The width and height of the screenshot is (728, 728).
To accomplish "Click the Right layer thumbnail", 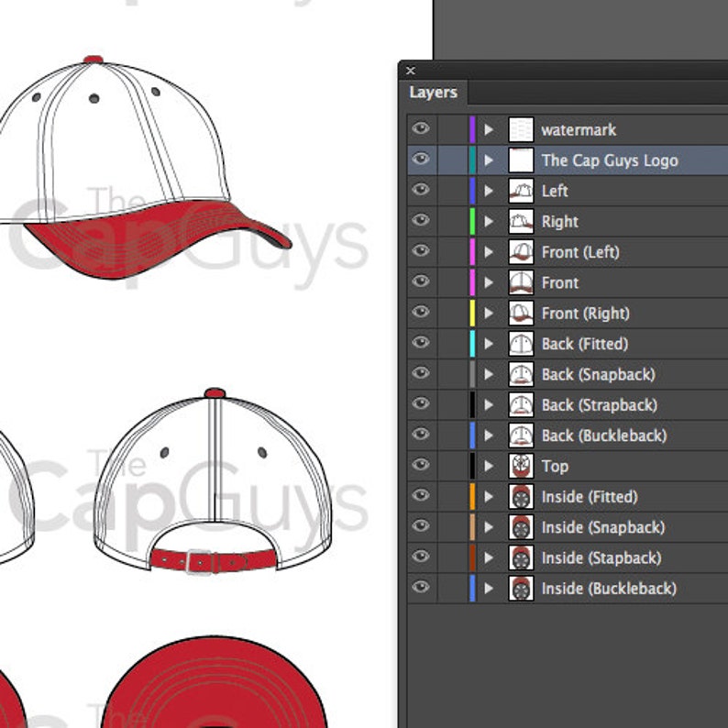I will [521, 222].
